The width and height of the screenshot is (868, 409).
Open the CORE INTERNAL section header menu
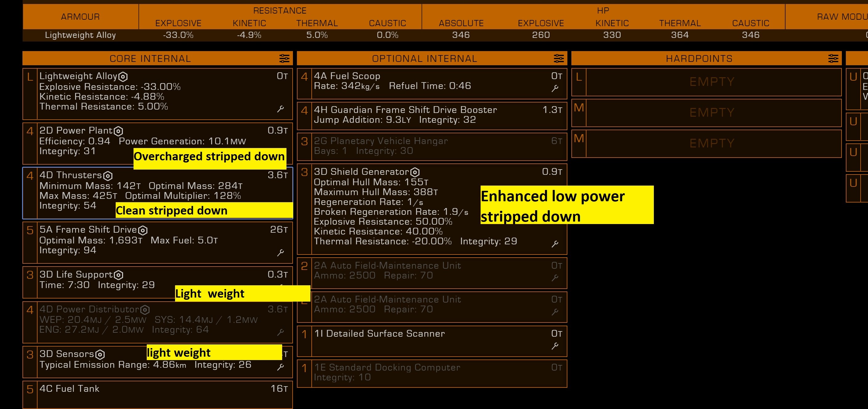[x=158, y=58]
